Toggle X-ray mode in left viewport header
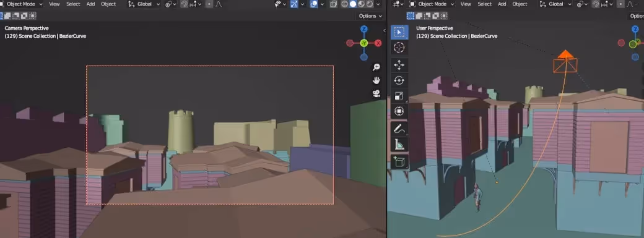 pyautogui.click(x=334, y=4)
